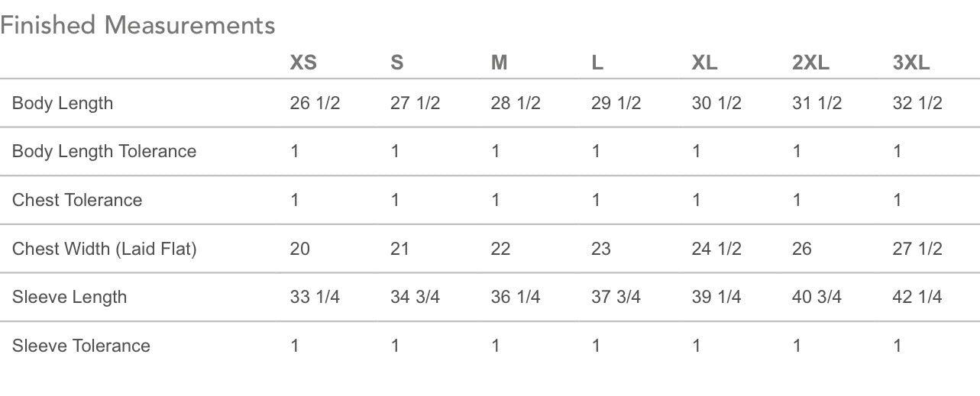Select the Chest Width (Laid Flat) label

[x=104, y=249]
